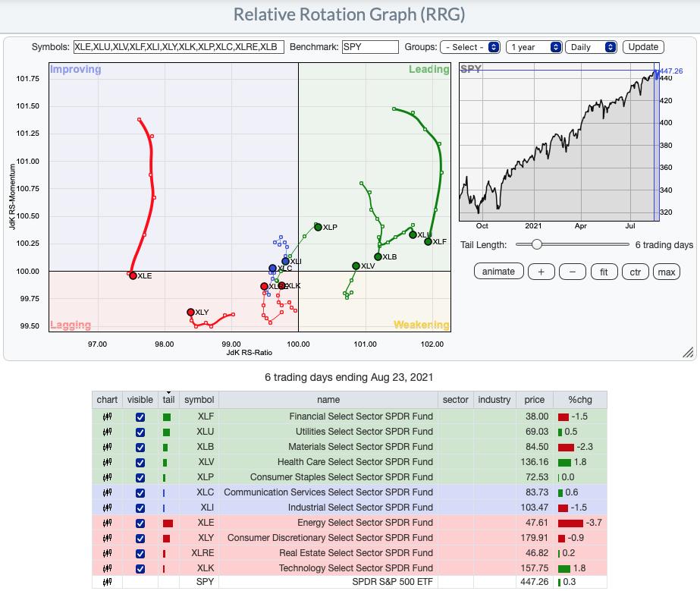Zoom in with the plus button

click(x=541, y=272)
